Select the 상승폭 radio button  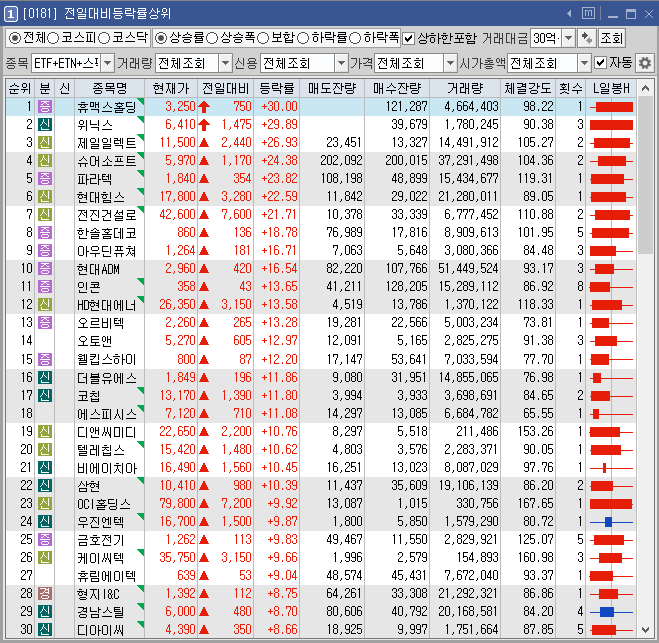(x=212, y=38)
